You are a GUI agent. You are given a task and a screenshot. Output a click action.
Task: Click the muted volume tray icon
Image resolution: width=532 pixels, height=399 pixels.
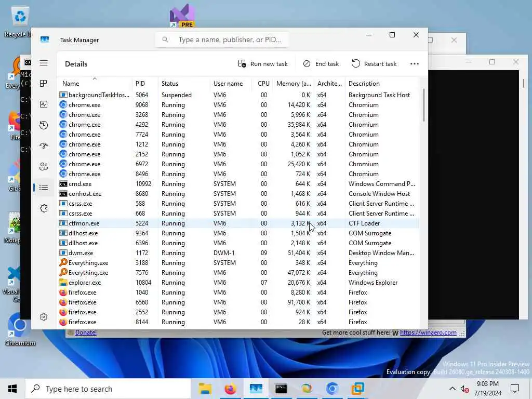tap(464, 389)
